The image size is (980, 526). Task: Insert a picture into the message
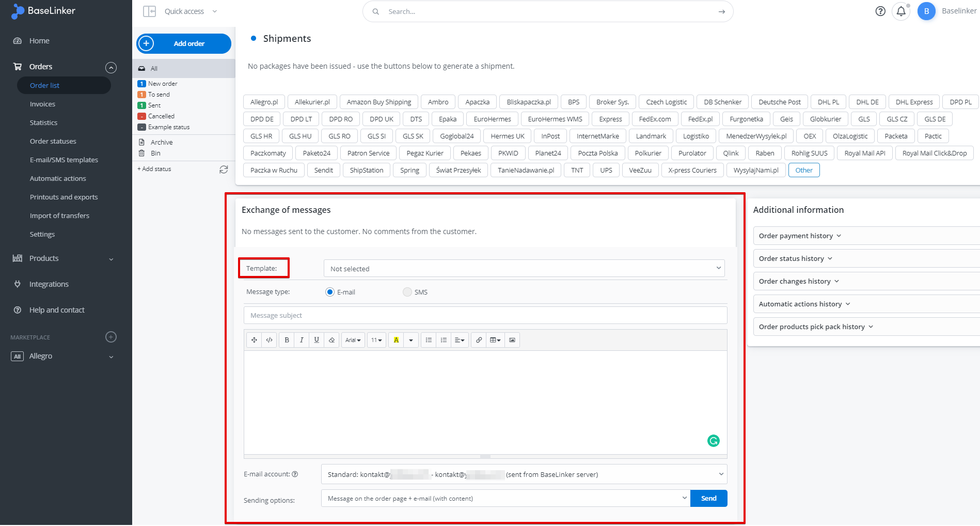pyautogui.click(x=512, y=340)
